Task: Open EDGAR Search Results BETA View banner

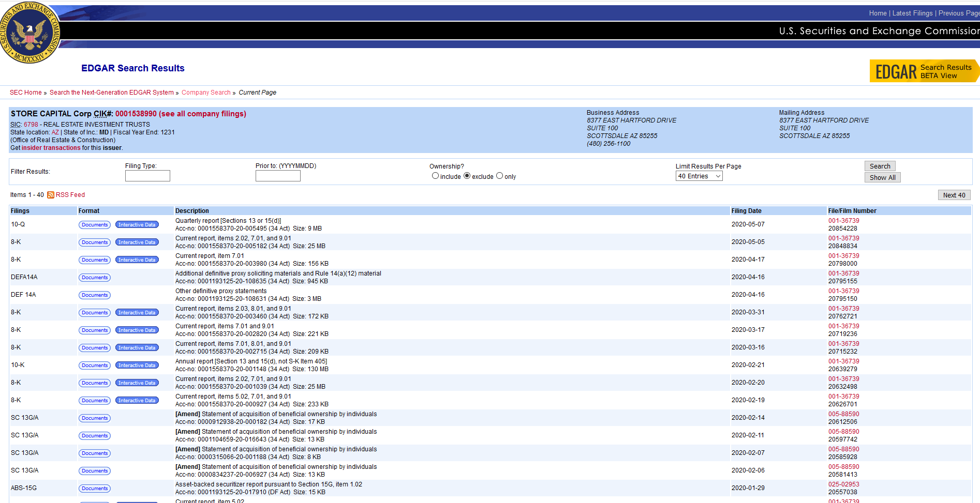Action: (924, 71)
